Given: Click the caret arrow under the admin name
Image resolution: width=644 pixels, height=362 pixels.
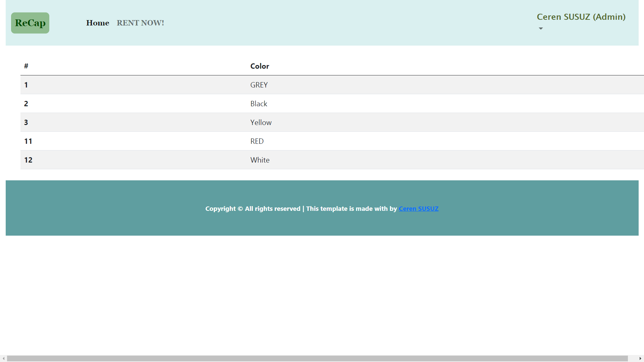Looking at the screenshot, I should pyautogui.click(x=541, y=28).
